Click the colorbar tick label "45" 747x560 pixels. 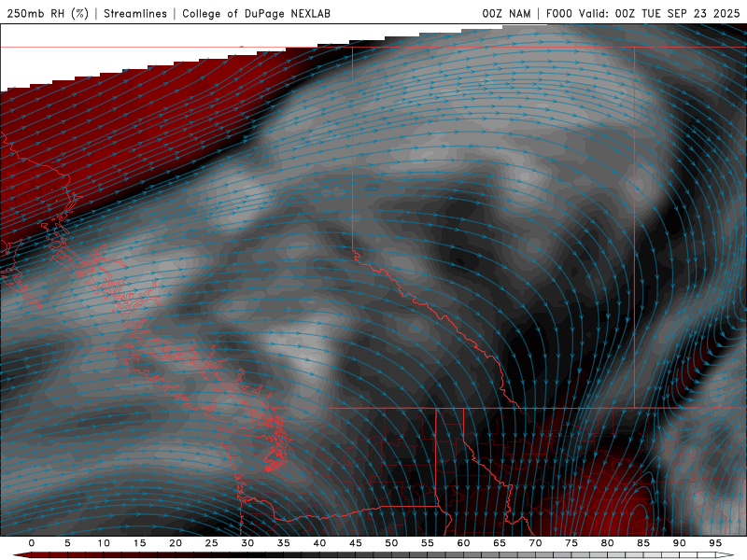coord(355,543)
